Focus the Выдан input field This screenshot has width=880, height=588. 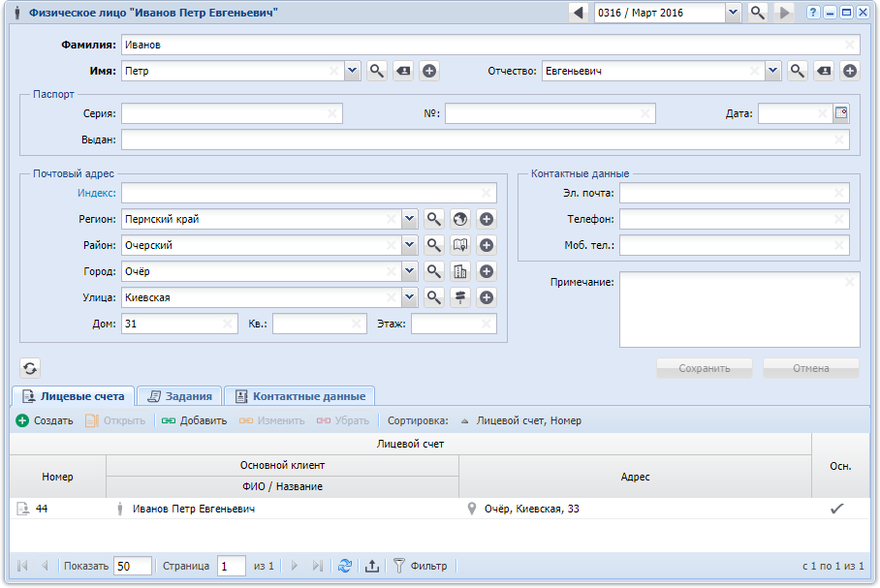point(485,139)
